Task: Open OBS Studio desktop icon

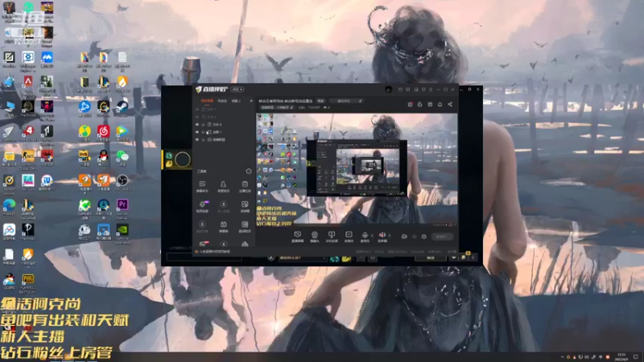Action: [x=122, y=180]
